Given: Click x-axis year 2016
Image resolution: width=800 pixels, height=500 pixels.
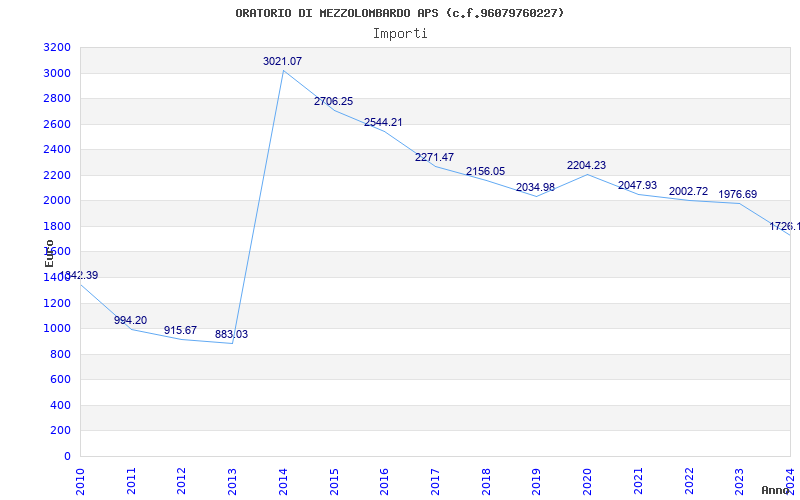Looking at the screenshot, I should pyautogui.click(x=384, y=482).
